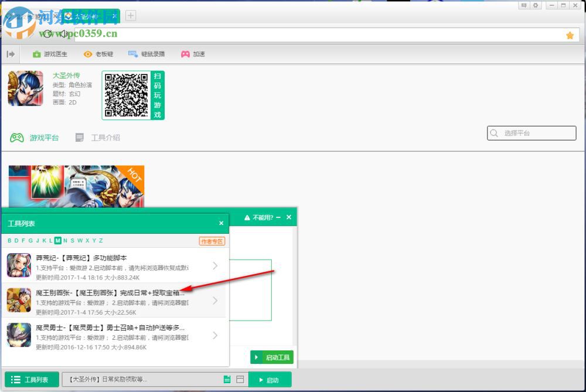The width and height of the screenshot is (586, 392).
Task: Open the 游戏医生 game doctor tool
Action: (50, 53)
